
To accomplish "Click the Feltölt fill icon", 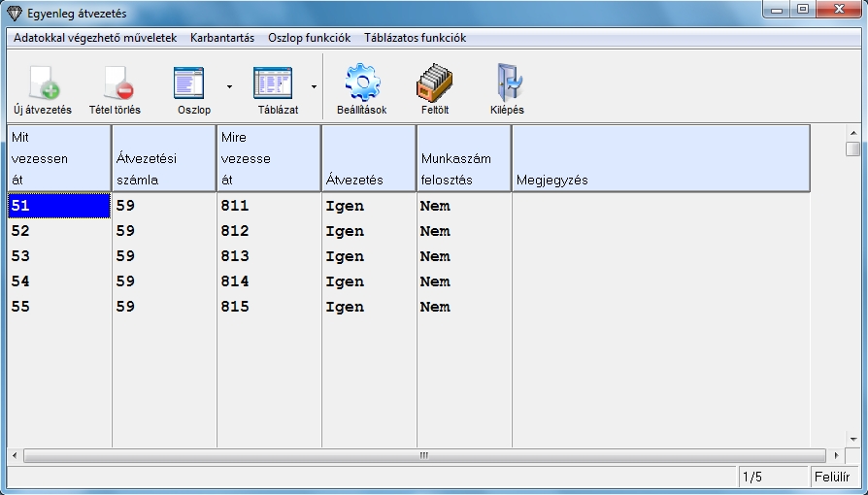I will pyautogui.click(x=434, y=84).
